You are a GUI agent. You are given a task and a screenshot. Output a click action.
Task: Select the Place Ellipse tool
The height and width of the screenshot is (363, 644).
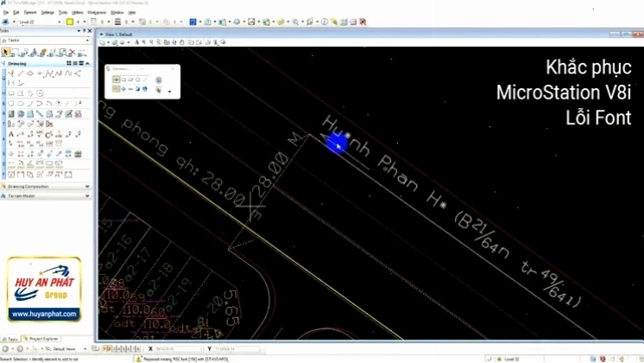(x=21, y=104)
